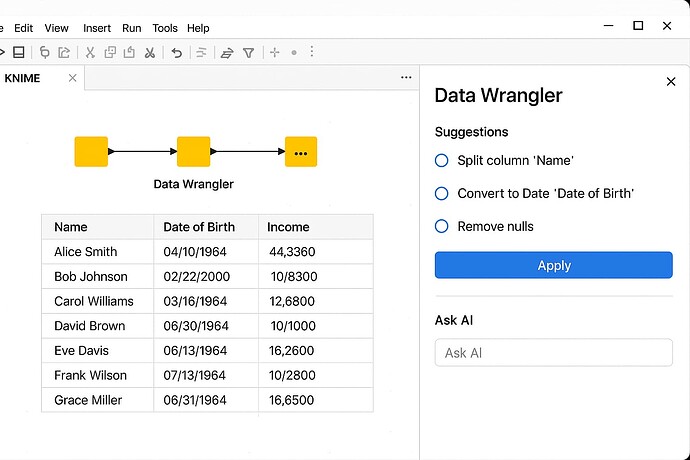The width and height of the screenshot is (690, 460).
Task: Click the date cell "06/13/1964"
Action: point(206,350)
